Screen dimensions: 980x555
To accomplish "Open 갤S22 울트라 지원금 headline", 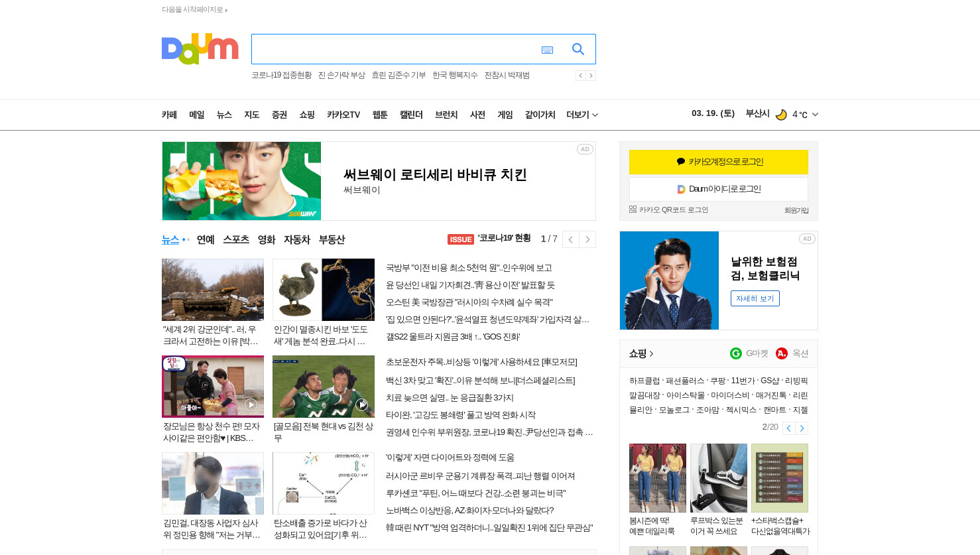I will (453, 337).
